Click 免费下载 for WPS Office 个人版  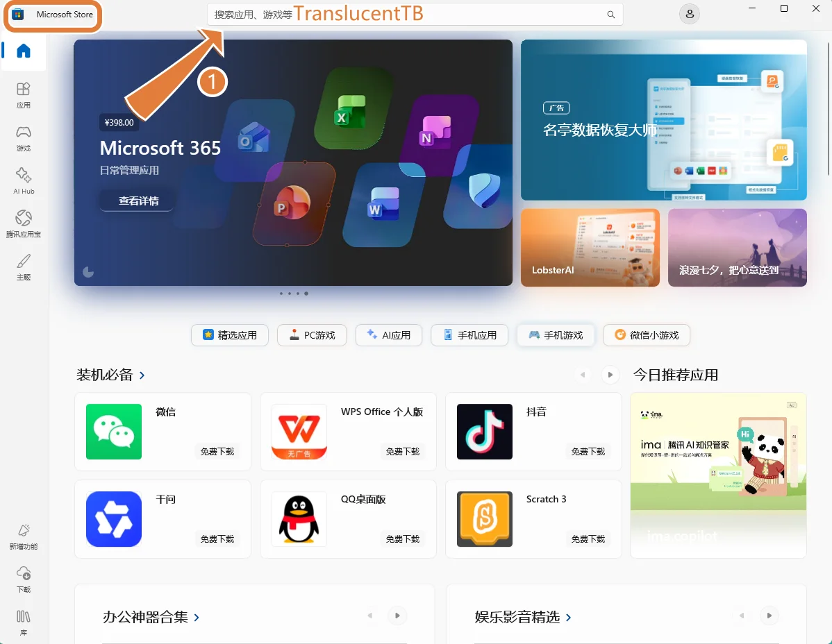coord(403,452)
